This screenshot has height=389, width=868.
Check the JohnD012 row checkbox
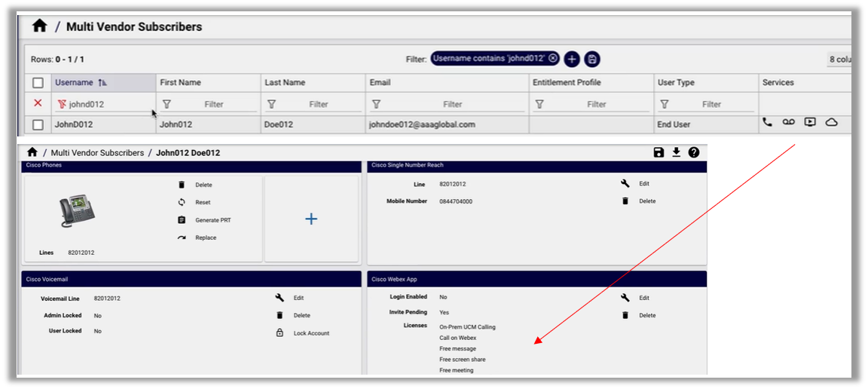pos(38,124)
